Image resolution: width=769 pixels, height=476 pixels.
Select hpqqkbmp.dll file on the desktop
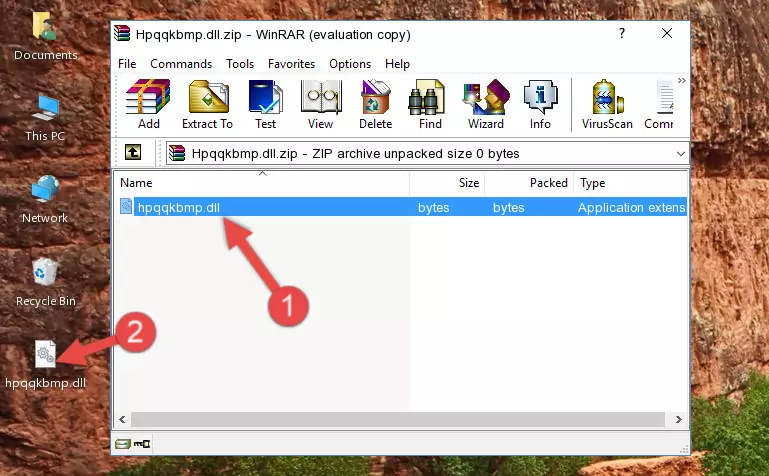coord(46,365)
